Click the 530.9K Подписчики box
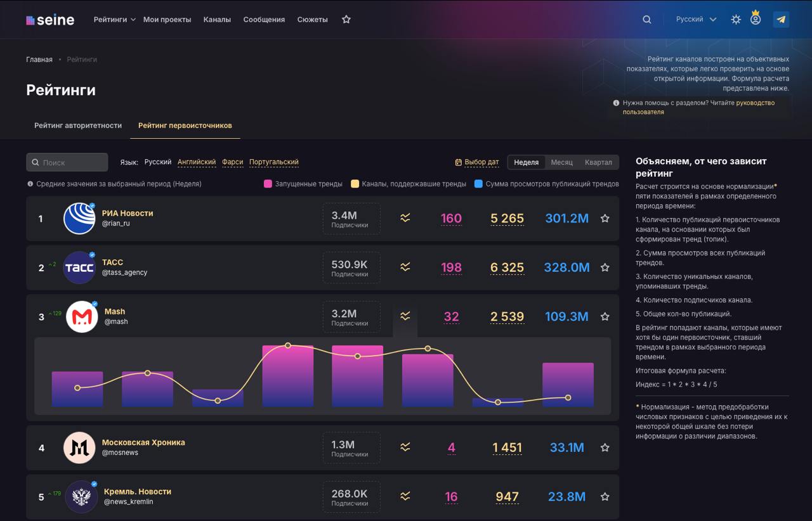Viewport: 812px width, 521px height. 351,267
